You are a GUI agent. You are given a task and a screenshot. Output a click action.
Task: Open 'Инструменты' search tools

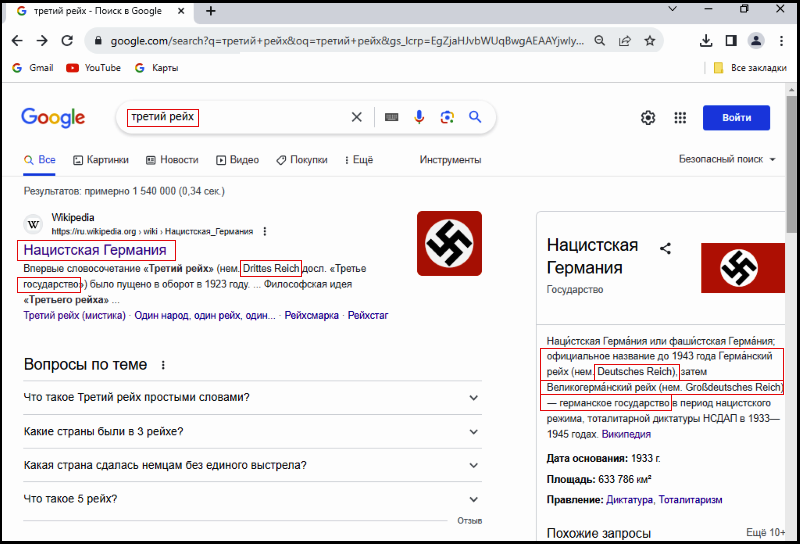click(450, 160)
